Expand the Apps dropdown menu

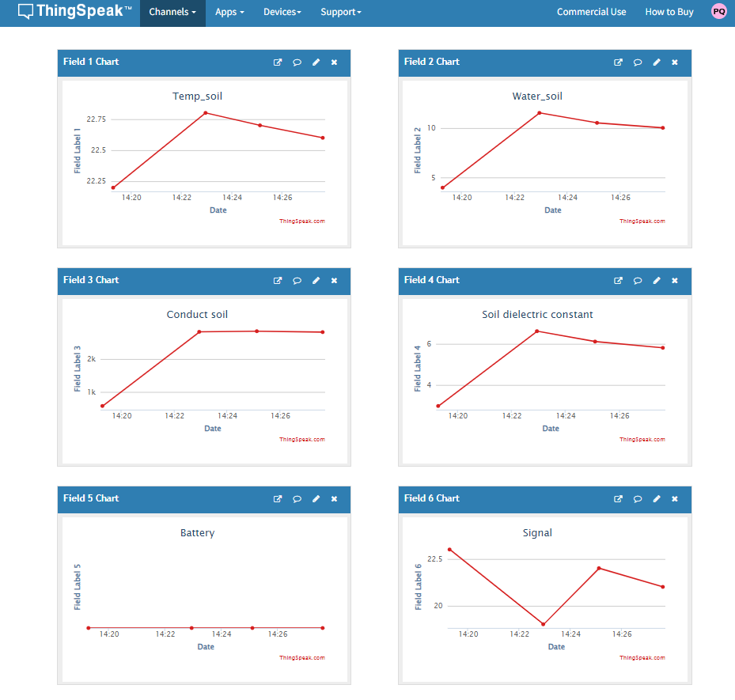click(x=229, y=12)
